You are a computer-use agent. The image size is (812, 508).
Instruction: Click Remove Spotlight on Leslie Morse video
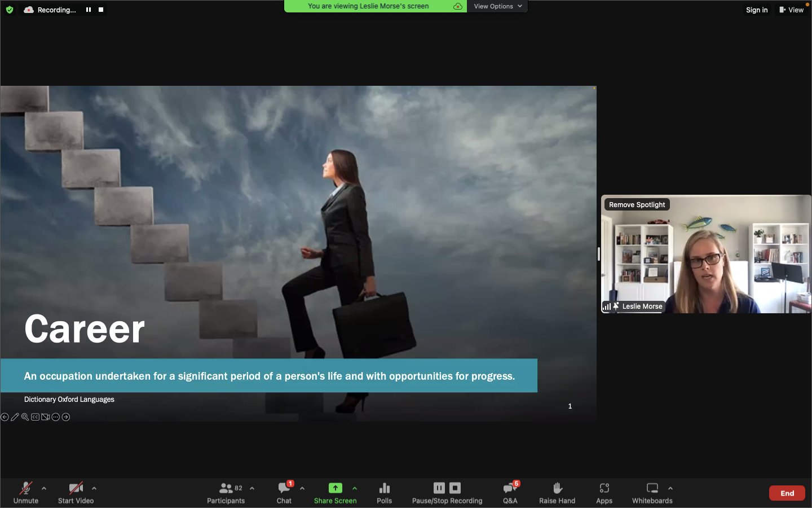[637, 205]
